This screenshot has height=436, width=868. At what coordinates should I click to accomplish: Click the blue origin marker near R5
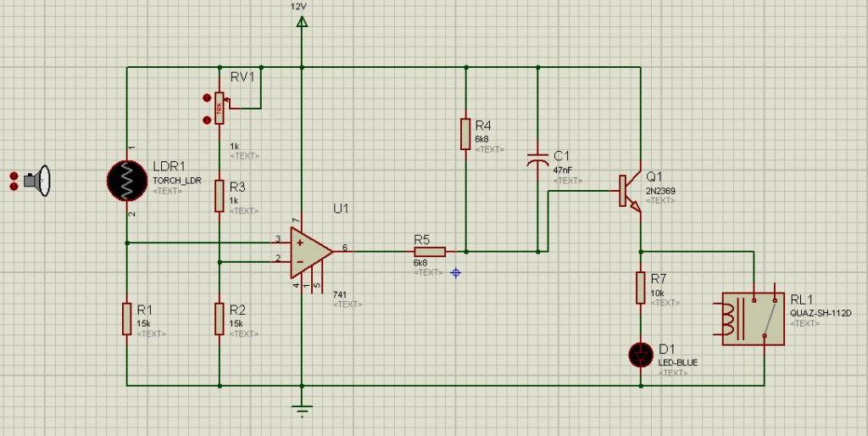[x=455, y=272]
